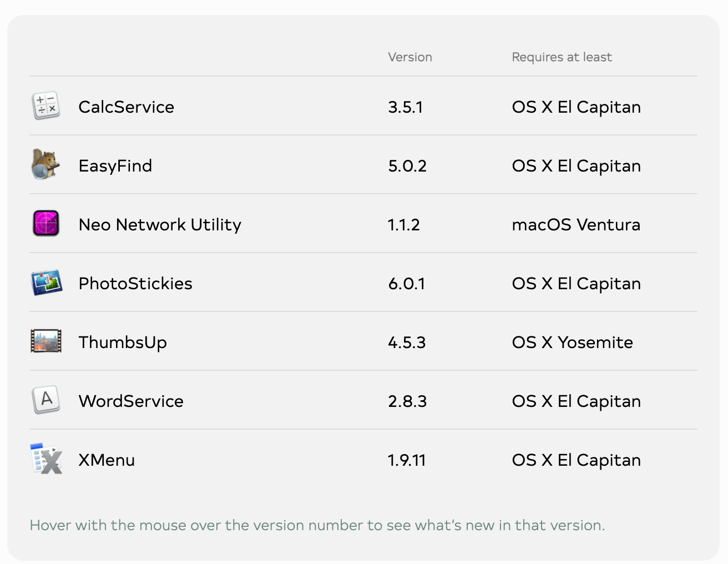Screen dimensions: 728x564
Task: Click PhotoStickies version 6.0.1
Action: [x=406, y=284]
